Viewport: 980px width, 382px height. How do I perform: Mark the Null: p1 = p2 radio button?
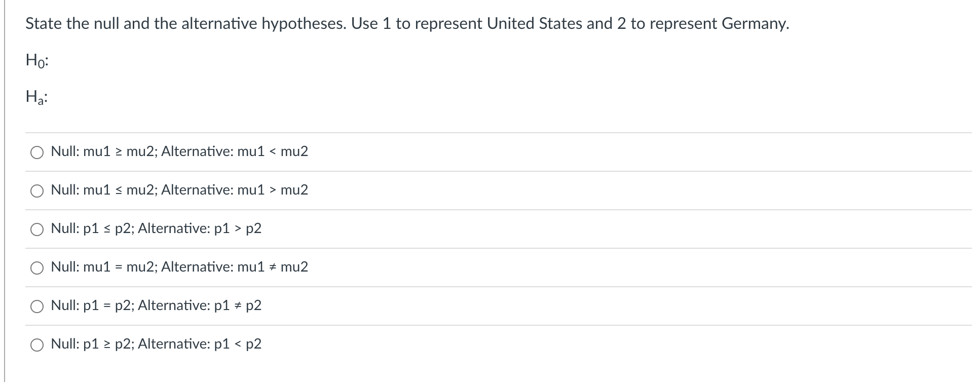coord(37,307)
